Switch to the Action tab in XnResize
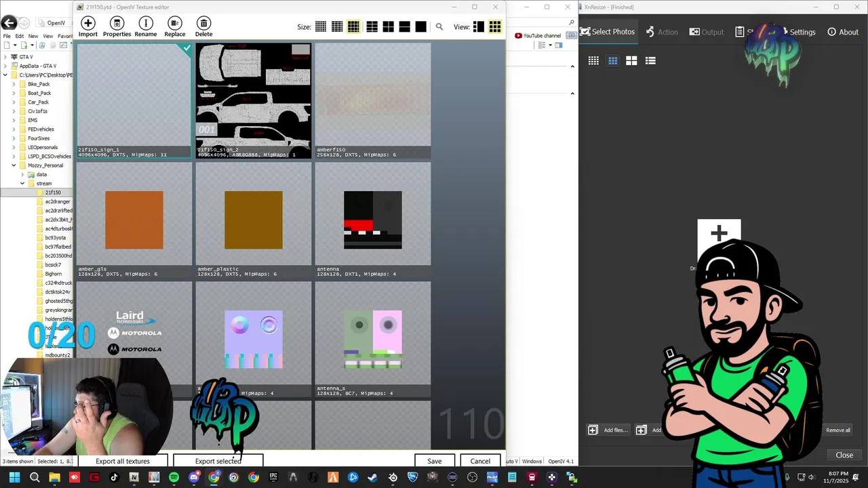 point(661,32)
